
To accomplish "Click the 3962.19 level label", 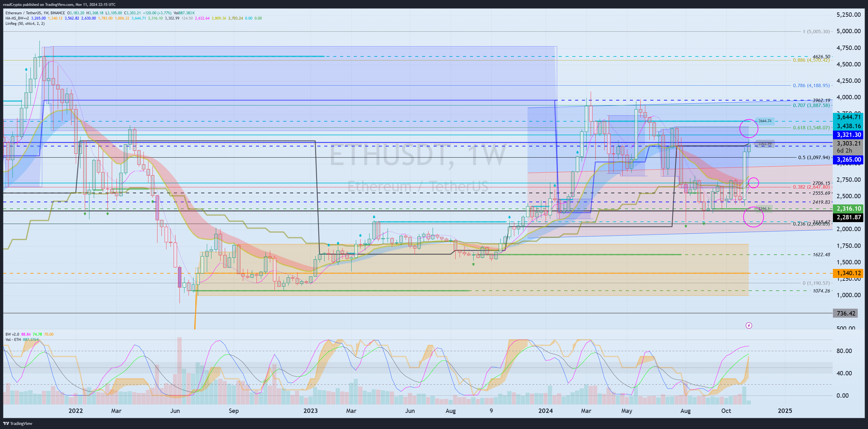I will pyautogui.click(x=821, y=100).
